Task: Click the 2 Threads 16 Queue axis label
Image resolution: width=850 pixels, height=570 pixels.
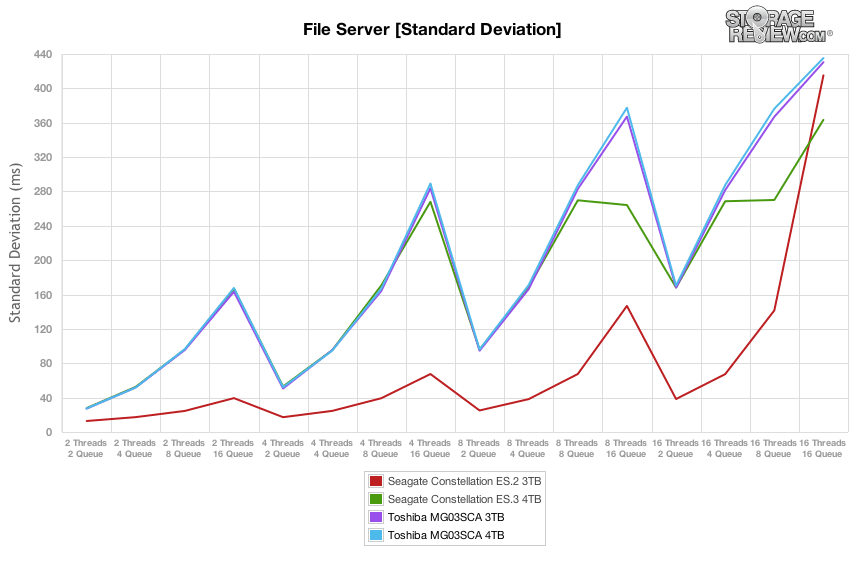Action: coord(233,449)
